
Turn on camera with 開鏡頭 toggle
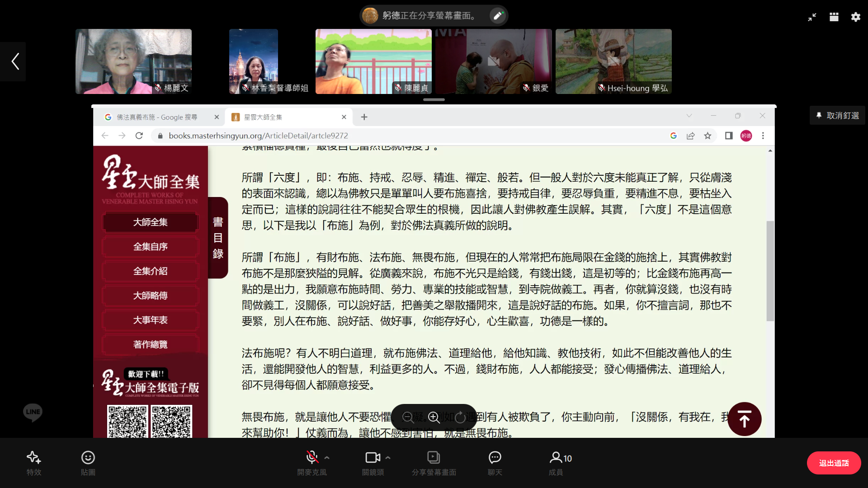tap(373, 458)
